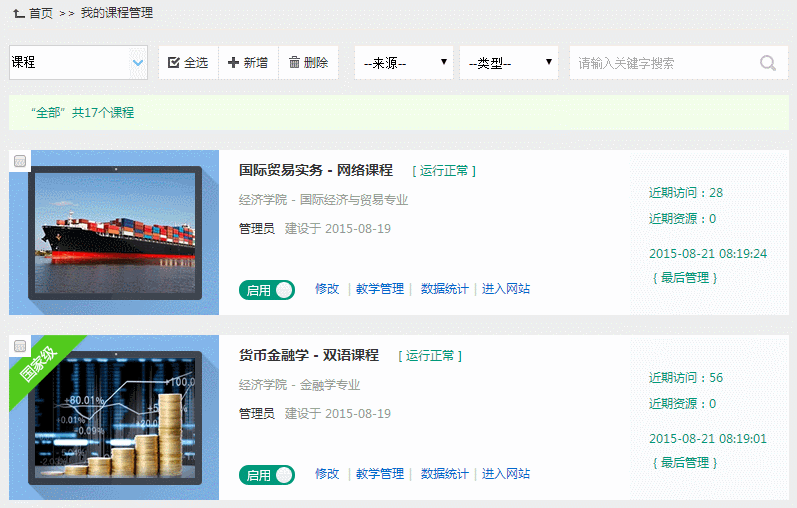Tick checkbox for 国际贸易实务 course
This screenshot has width=797, height=508.
point(19,161)
